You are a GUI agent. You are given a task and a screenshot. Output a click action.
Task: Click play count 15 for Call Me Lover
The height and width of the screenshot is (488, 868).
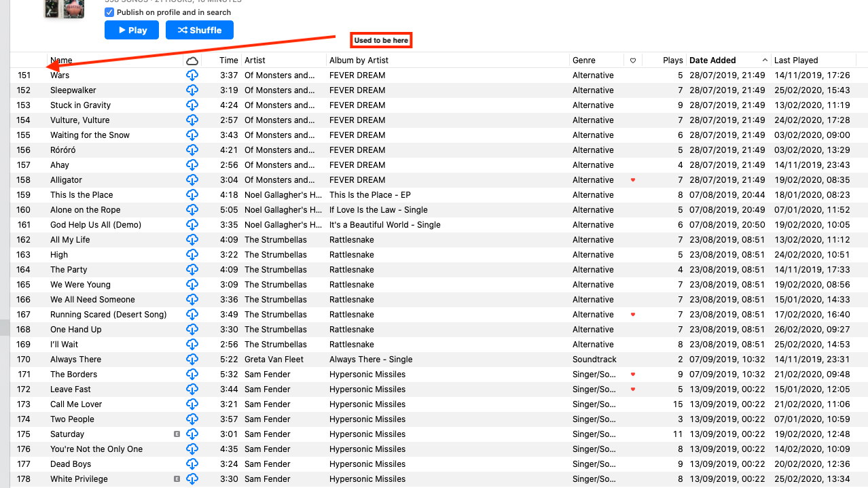pyautogui.click(x=678, y=404)
